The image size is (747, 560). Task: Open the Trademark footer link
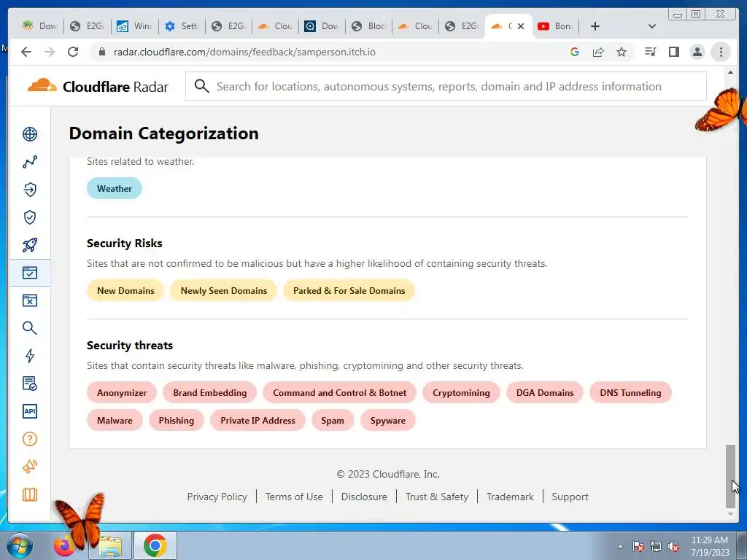[510, 497]
